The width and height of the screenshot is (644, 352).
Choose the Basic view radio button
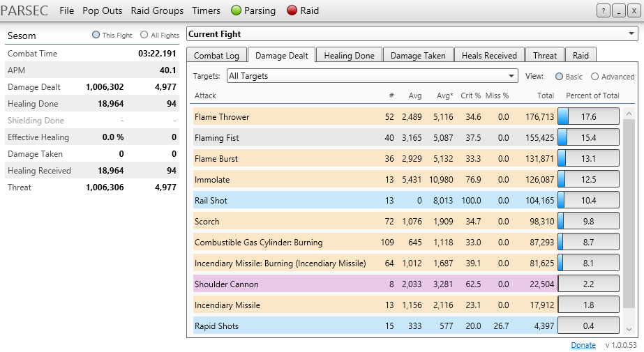click(x=559, y=77)
